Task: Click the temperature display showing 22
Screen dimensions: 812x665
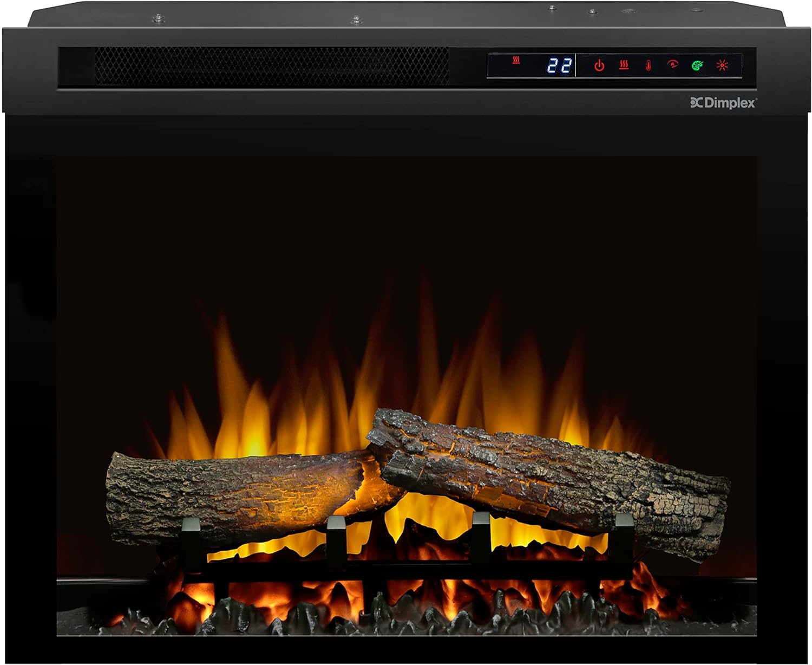Action: pos(559,65)
